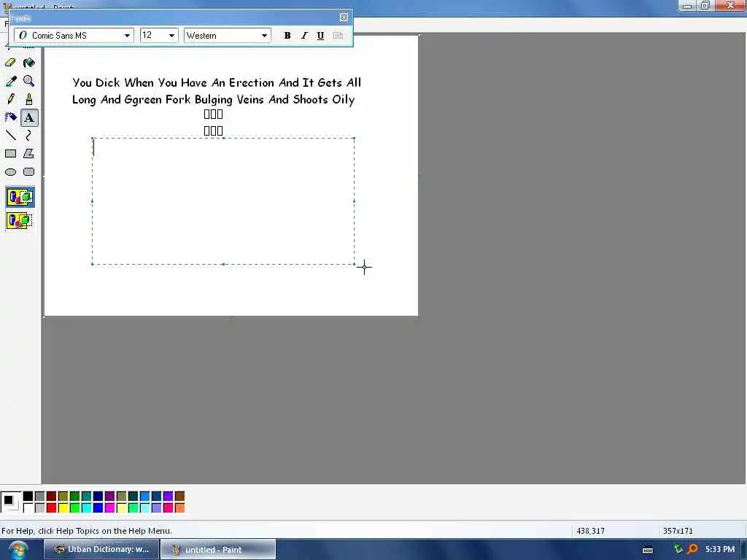Screen dimensions: 747x560
Task: Select the Pick Color eyedropper tool
Action: tap(10, 81)
